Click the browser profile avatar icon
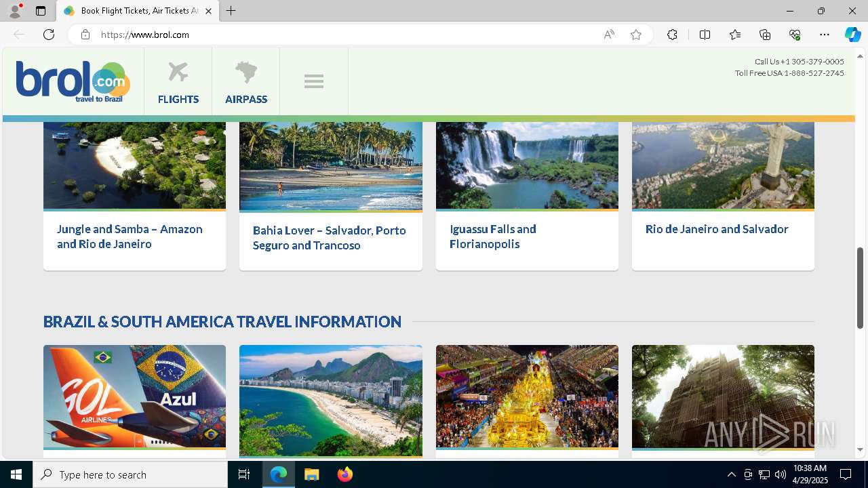 tap(14, 11)
